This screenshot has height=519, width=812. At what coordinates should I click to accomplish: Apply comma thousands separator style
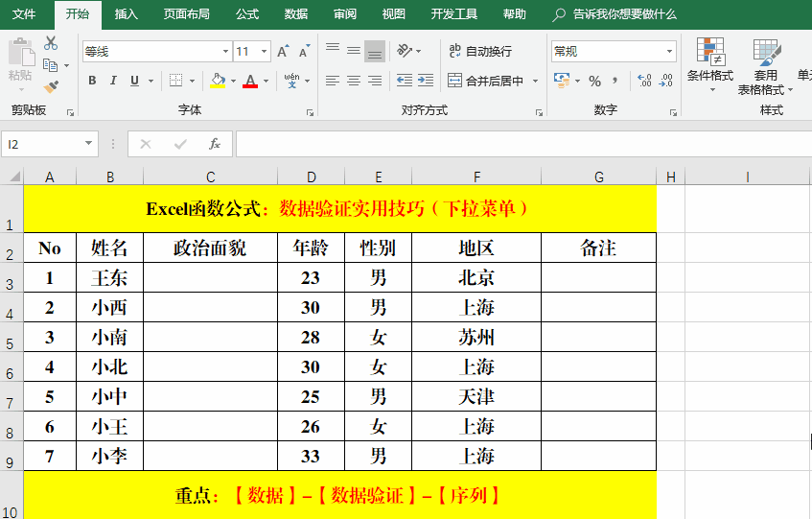[x=615, y=81]
